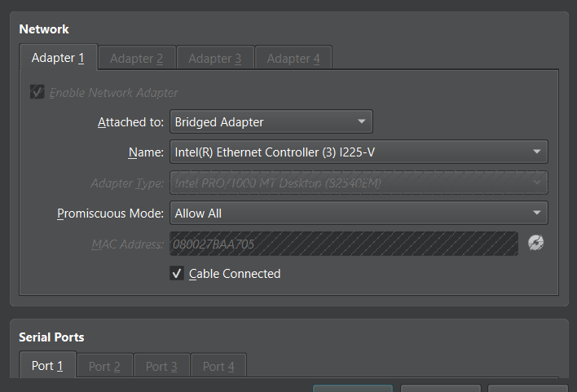Click the Serial Ports section heading
Viewport: 577px width, 392px height.
pos(51,337)
